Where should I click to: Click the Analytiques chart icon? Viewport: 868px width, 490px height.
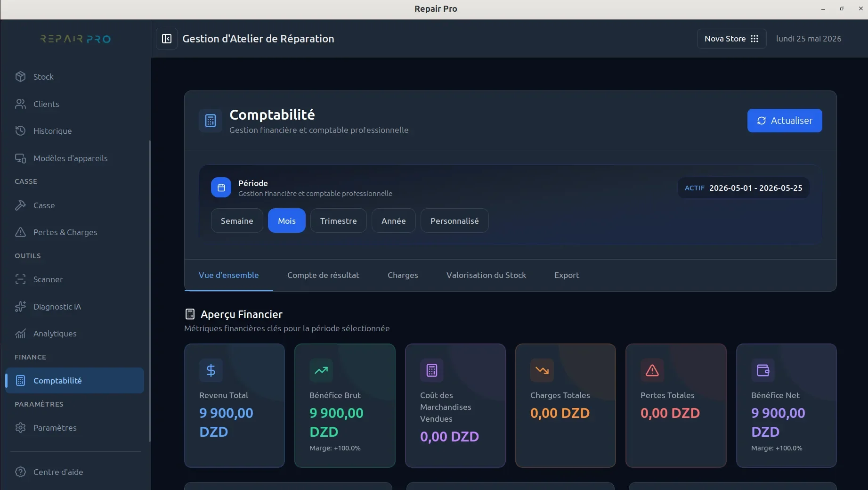20,333
